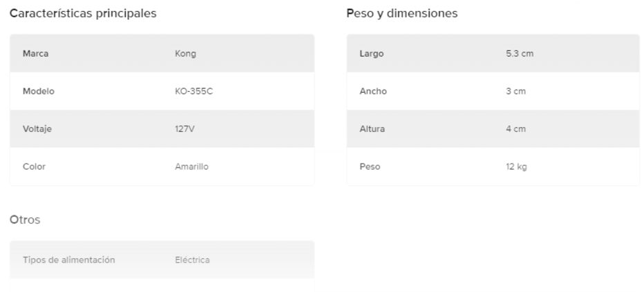Click the "Características principales" heading
Image resolution: width=644 pixels, height=292 pixels.
(x=82, y=14)
